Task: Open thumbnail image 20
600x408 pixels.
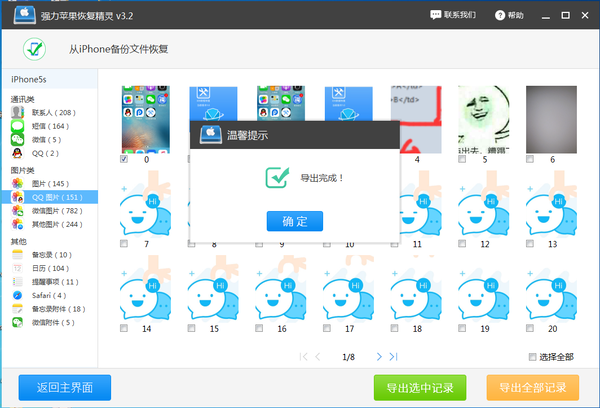Action: click(551, 289)
